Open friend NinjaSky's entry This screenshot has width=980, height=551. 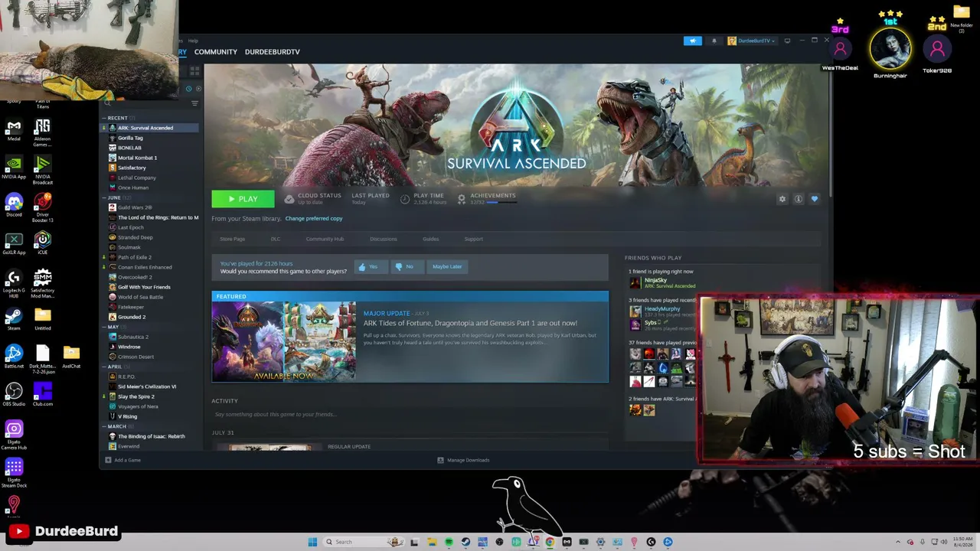coord(661,283)
